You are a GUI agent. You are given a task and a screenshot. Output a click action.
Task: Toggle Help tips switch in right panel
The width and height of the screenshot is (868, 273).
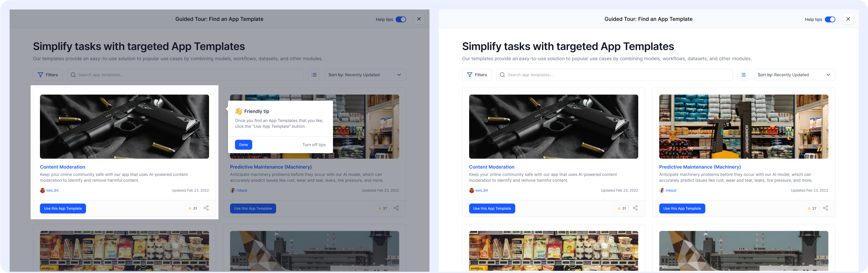830,20
